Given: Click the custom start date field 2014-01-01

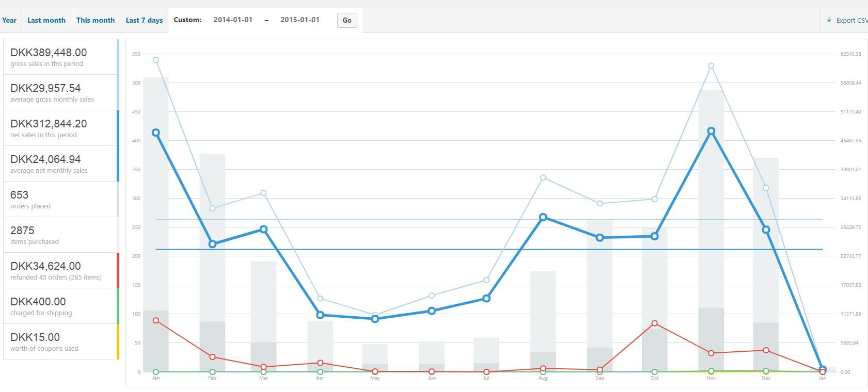Looking at the screenshot, I should (x=233, y=20).
